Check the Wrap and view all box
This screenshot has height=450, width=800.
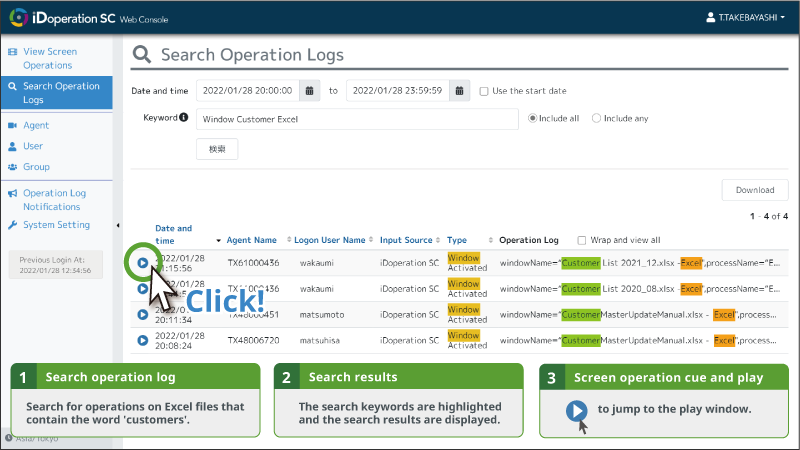click(x=583, y=240)
